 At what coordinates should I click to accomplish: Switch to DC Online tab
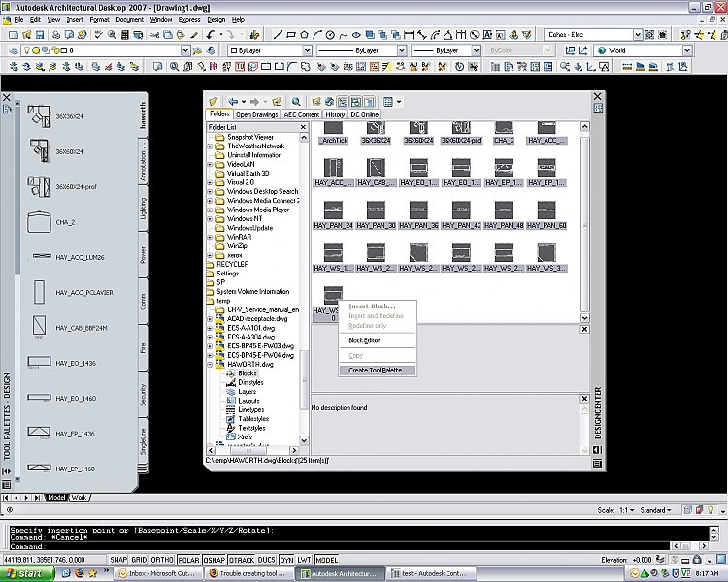(x=364, y=114)
